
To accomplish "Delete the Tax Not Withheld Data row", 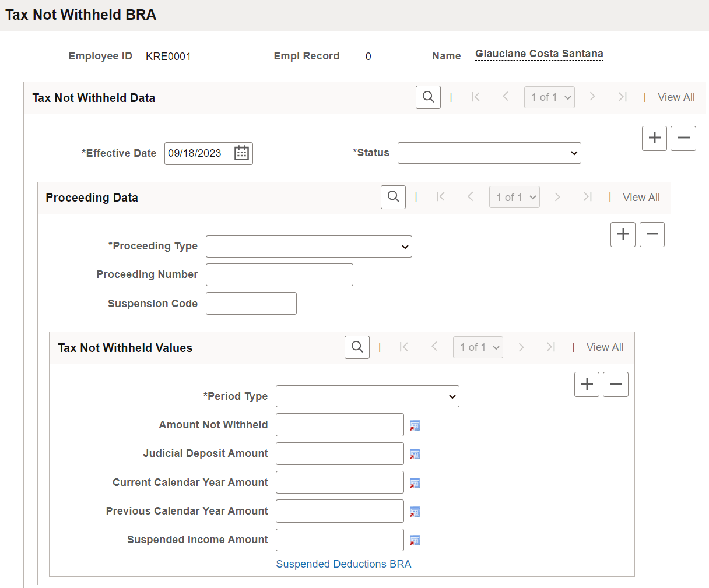I will point(683,138).
